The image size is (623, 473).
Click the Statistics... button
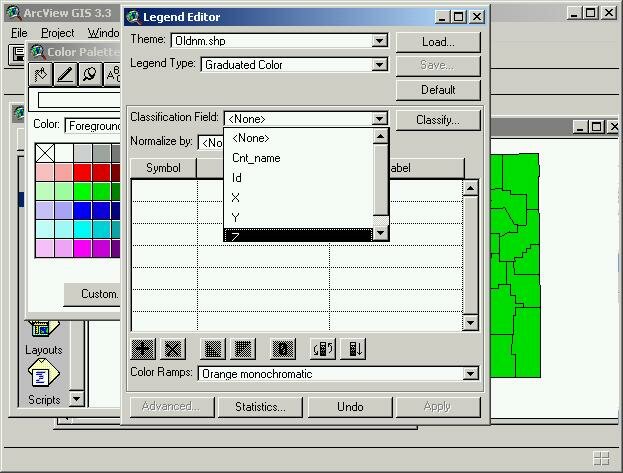(260, 407)
